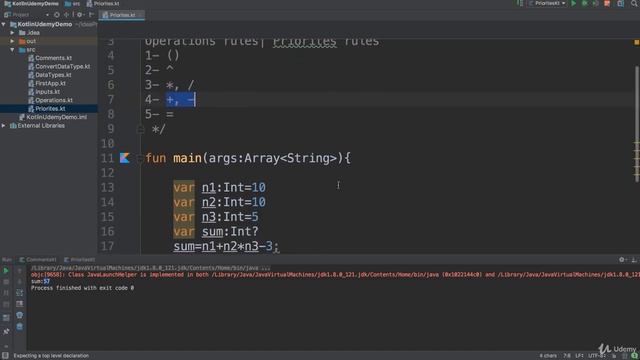Open Search Everywhere magnifier icon

coord(635,3)
